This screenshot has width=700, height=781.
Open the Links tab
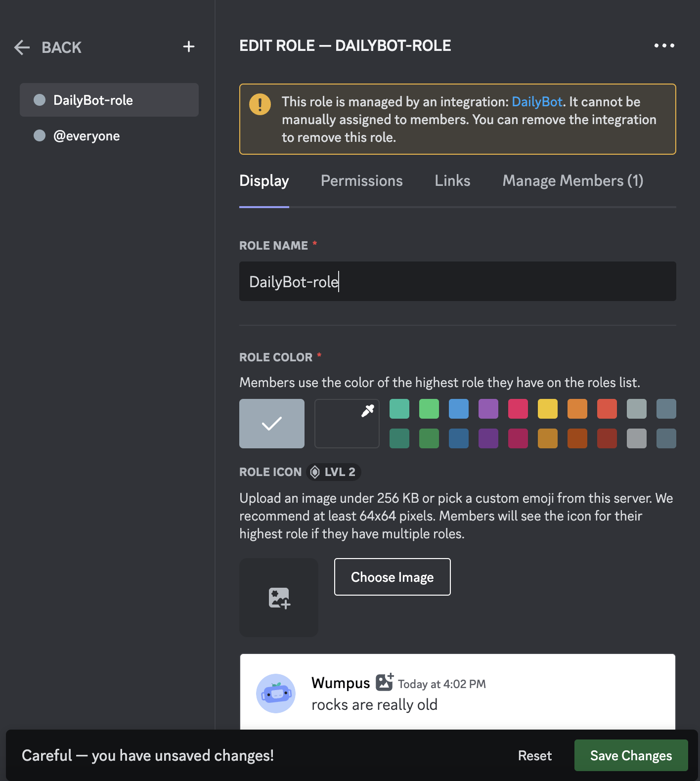pyautogui.click(x=452, y=181)
